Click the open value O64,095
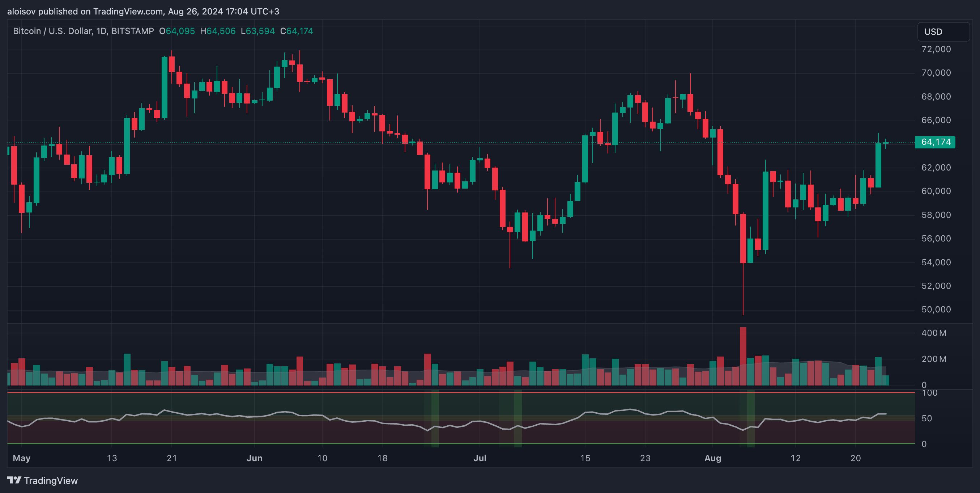980x493 pixels. coord(177,31)
